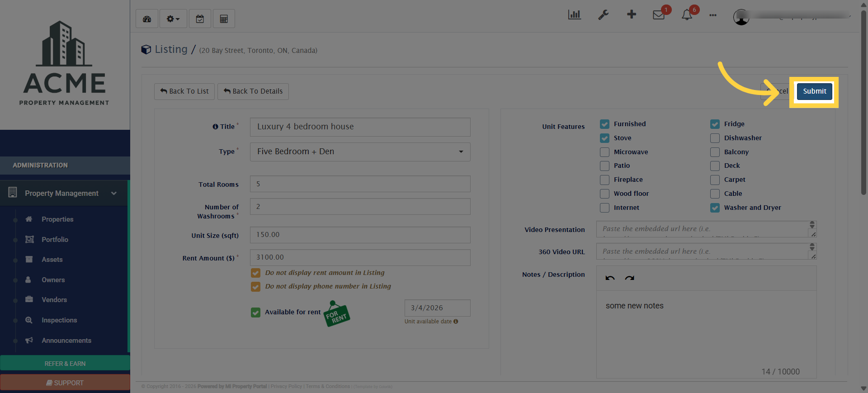Open the user profile avatar
Screen dimensions: 868x393
point(741,17)
